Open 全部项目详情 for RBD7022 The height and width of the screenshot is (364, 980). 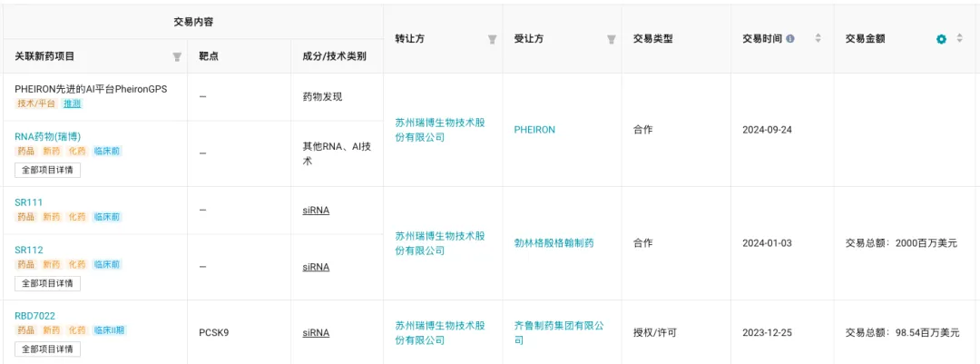(47, 349)
